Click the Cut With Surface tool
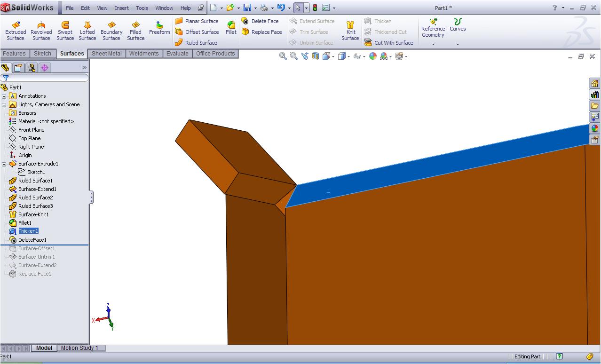 (388, 43)
